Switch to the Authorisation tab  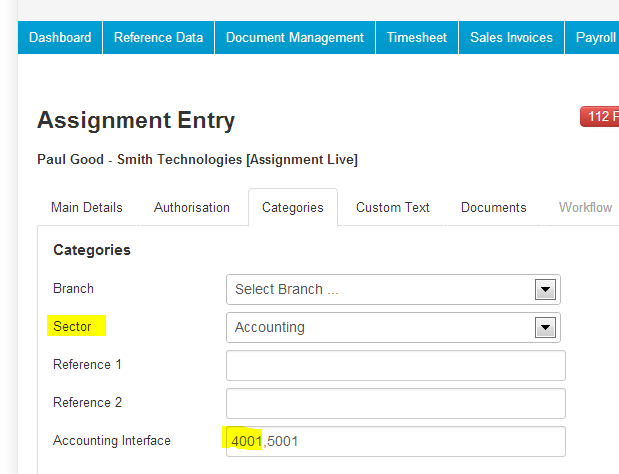coord(192,208)
